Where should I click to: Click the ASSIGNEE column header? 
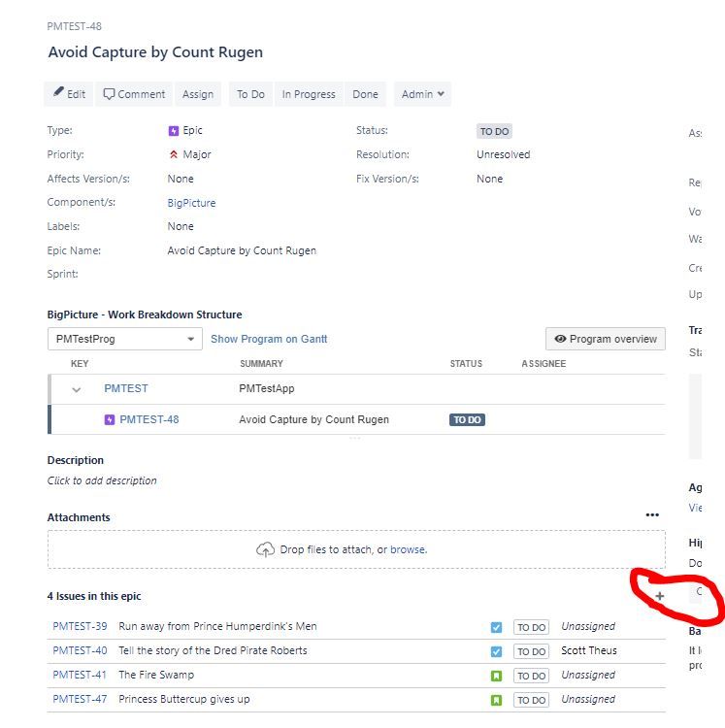(544, 364)
